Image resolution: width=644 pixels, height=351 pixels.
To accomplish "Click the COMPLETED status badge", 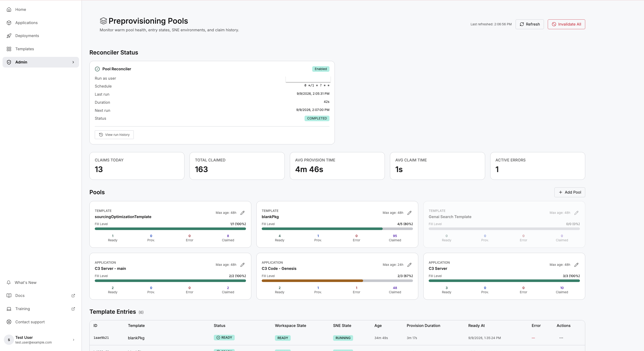I will [x=317, y=118].
